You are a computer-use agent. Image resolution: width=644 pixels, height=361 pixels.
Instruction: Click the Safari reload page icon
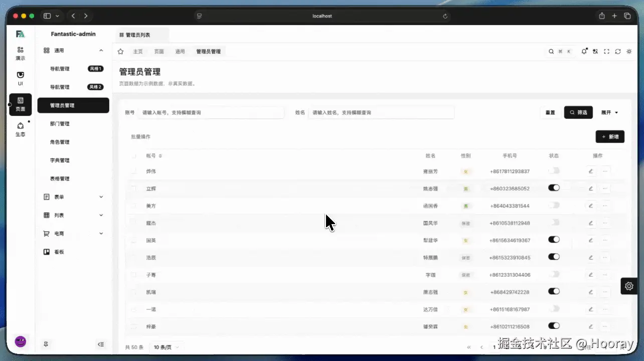[445, 16]
